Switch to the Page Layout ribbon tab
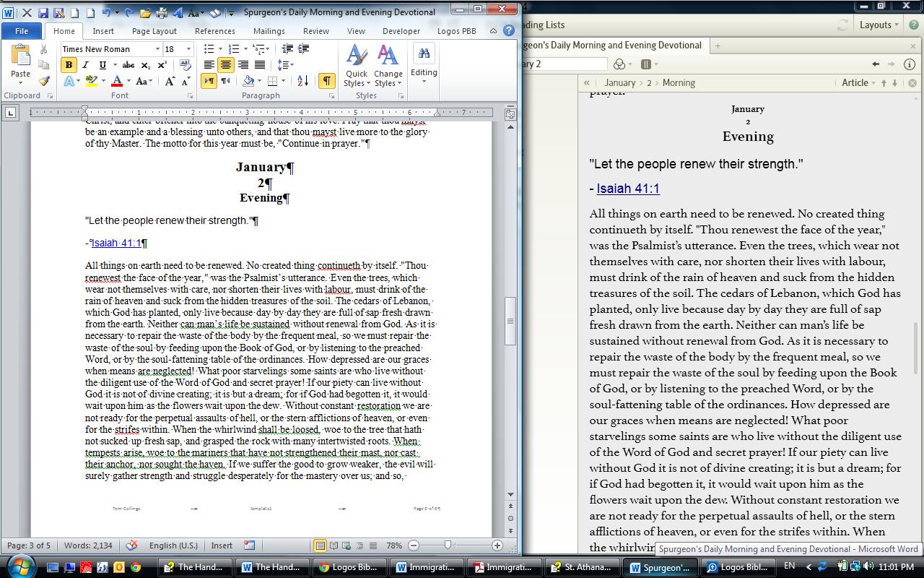 pyautogui.click(x=154, y=31)
